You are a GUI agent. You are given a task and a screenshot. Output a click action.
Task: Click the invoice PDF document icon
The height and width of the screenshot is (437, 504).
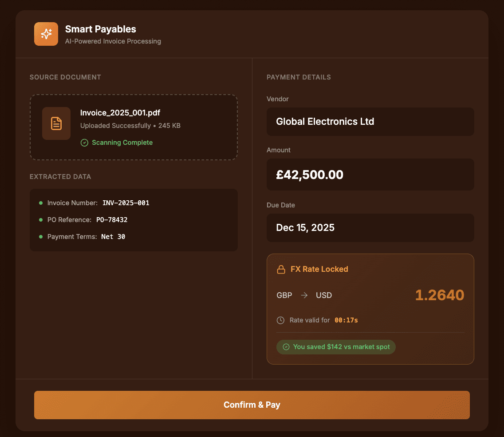pos(56,123)
